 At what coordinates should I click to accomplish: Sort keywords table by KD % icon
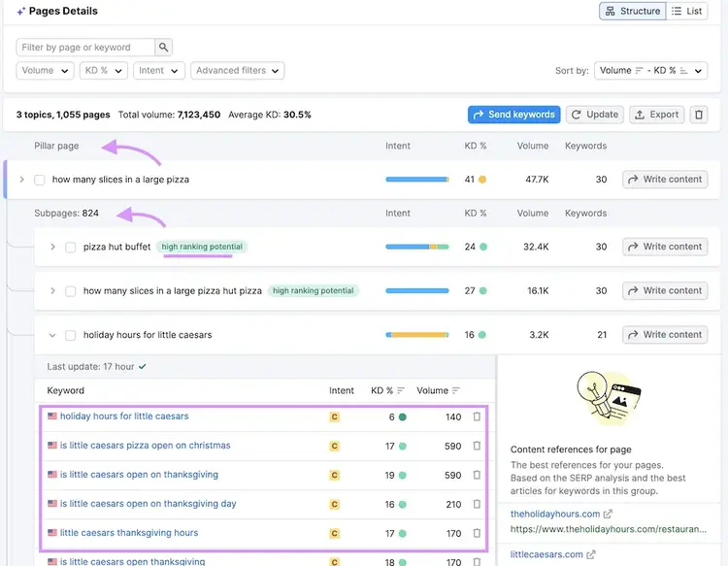tap(401, 390)
